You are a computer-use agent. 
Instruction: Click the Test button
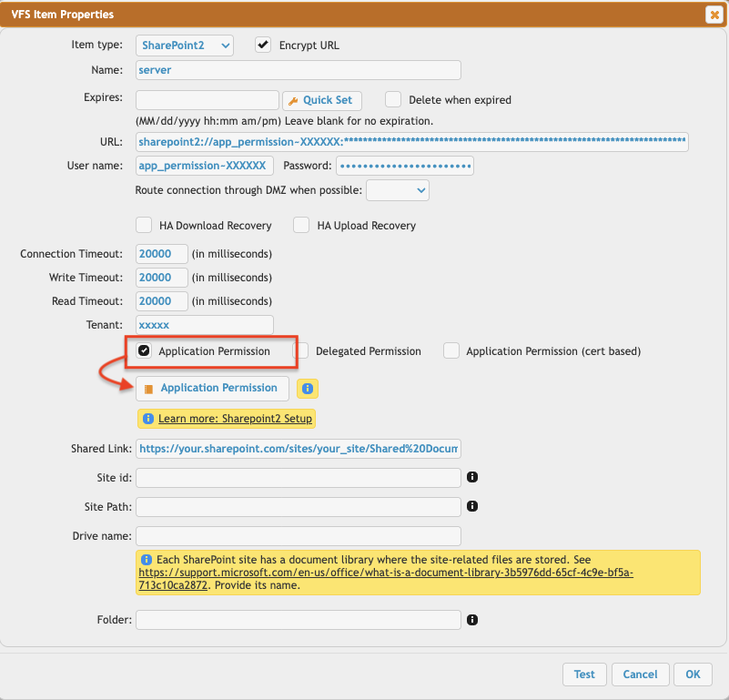click(x=584, y=675)
